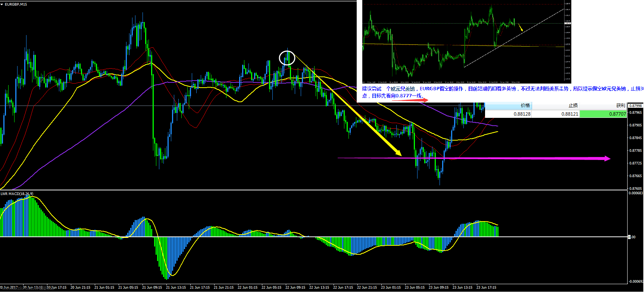Select the price cell 0.88128
The height and width of the screenshot is (292, 644).
click(x=508, y=114)
